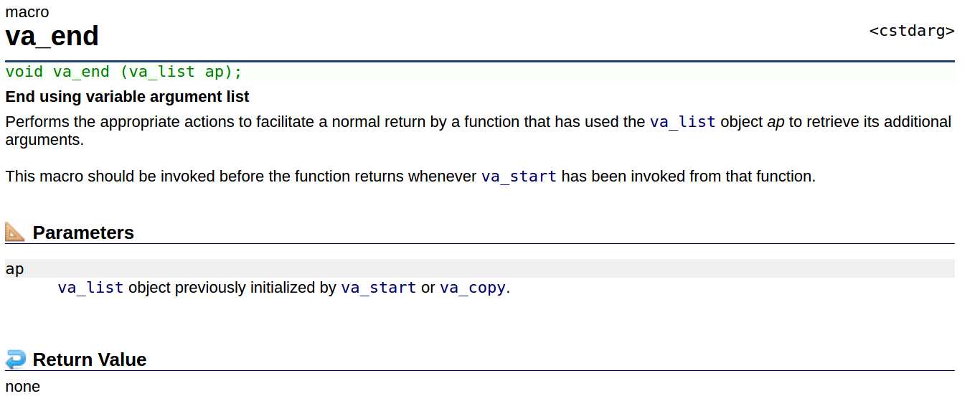Open va_start link in the 'This macro' sentence
Viewport: 980px width, 419px height.
[519, 176]
